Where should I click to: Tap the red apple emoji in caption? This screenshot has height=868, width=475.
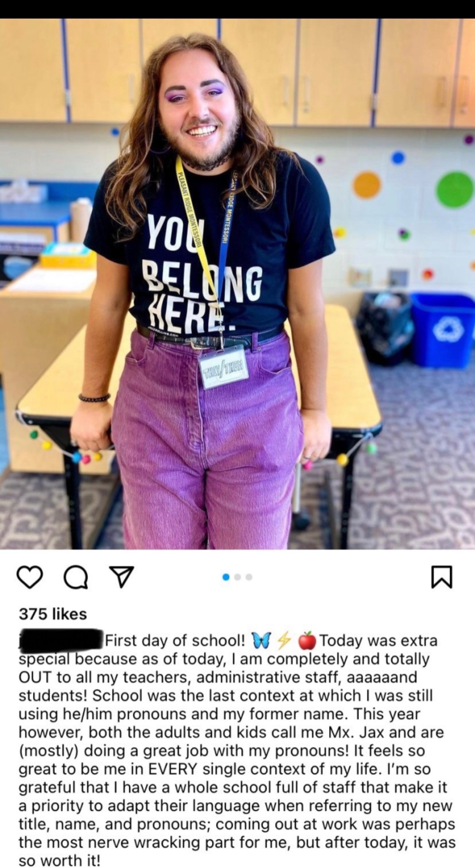click(307, 640)
